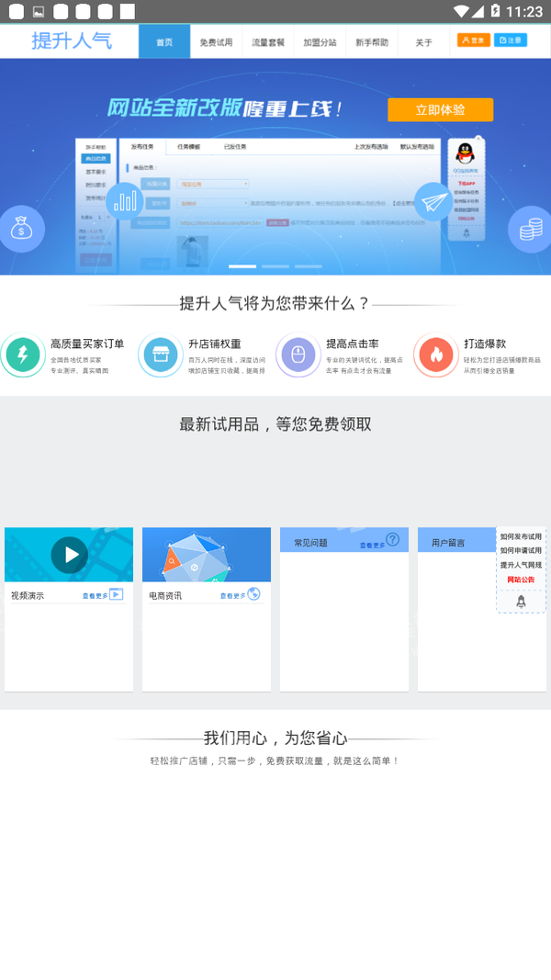The height and width of the screenshot is (980, 551).
Task: Open the 首页 tab
Action: (164, 42)
